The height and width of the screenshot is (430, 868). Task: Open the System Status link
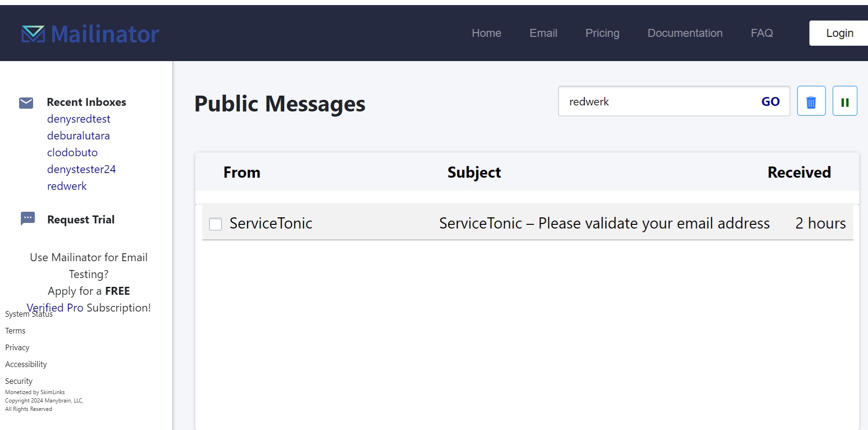coord(29,314)
